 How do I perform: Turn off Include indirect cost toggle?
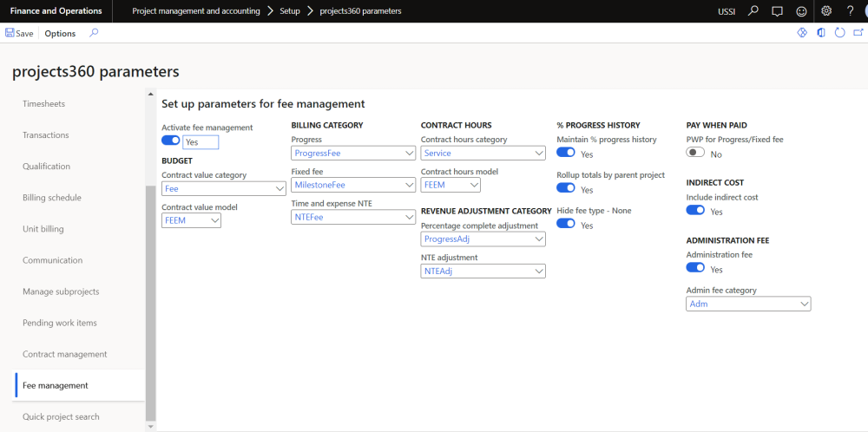(695, 210)
